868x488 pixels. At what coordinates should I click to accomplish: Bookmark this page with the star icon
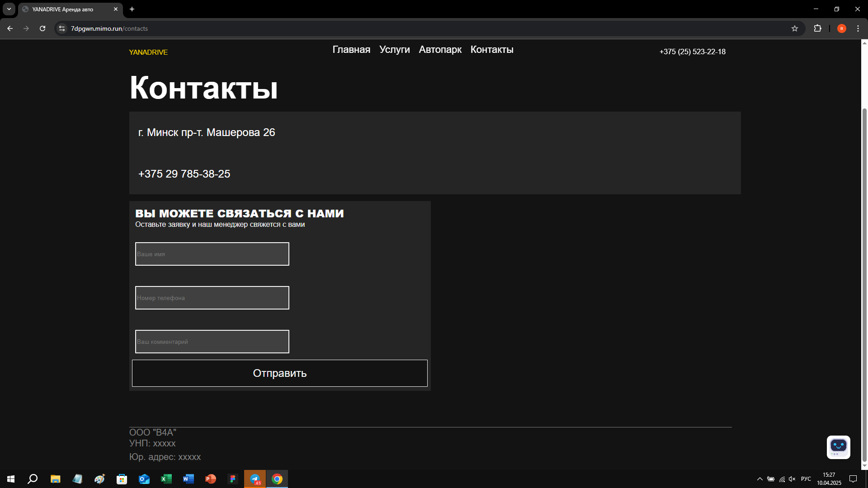pyautogui.click(x=795, y=28)
